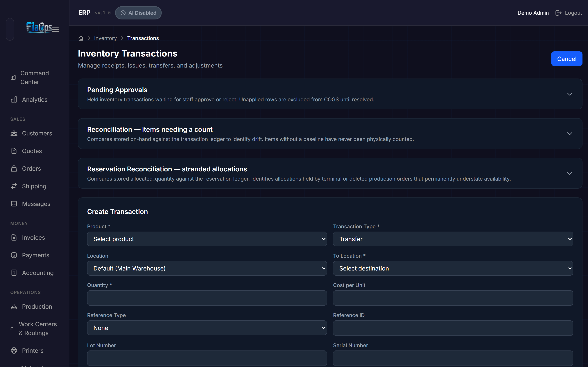Toggle the sidebar hamburger menu icon
588x367 pixels.
[x=56, y=29]
